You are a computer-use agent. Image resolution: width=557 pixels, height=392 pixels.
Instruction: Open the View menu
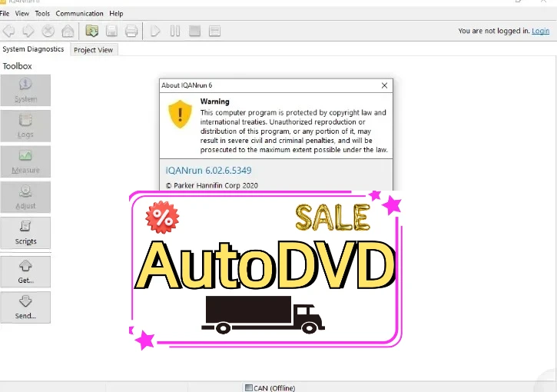click(22, 14)
